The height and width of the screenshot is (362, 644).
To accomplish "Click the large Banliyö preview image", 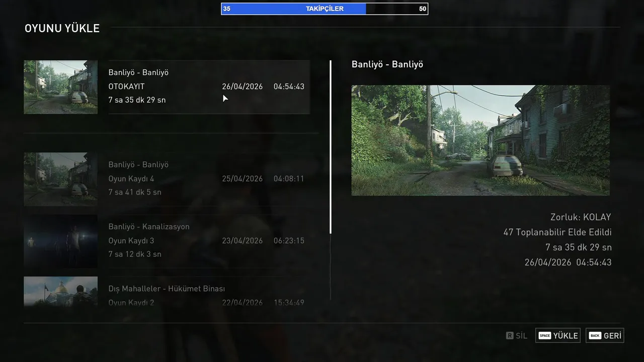I will pos(480,140).
